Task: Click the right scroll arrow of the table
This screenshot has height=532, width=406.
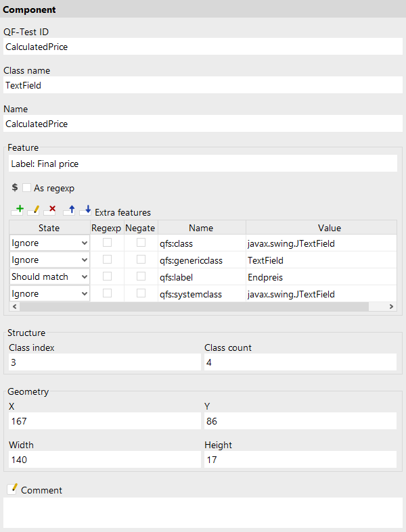Action: [x=391, y=306]
